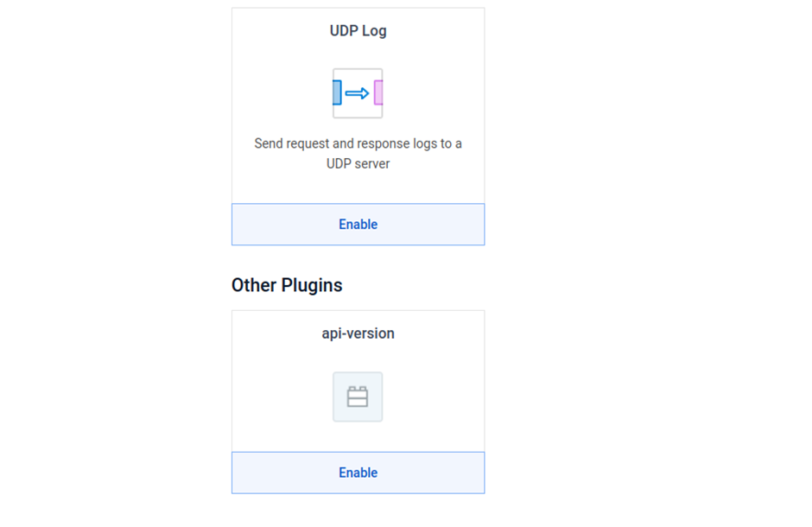
Task: Click the UDP Log card title
Action: [x=358, y=31]
